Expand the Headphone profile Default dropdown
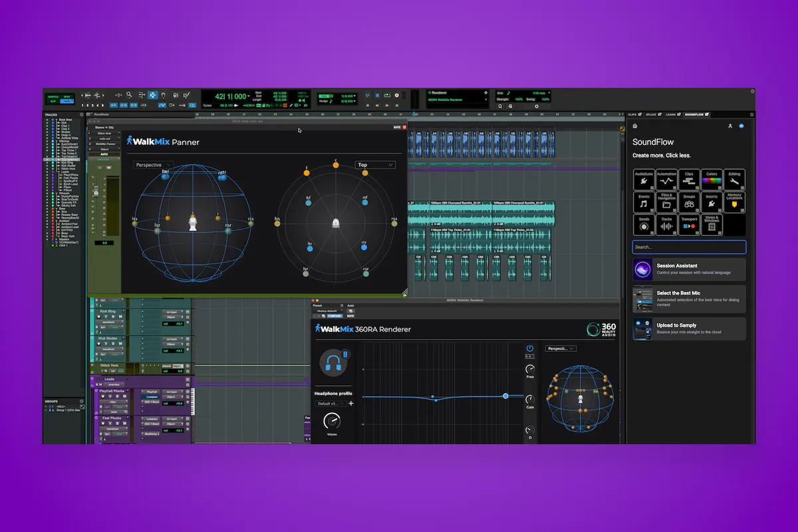Viewport: 798px width, 532px height. tap(329, 404)
